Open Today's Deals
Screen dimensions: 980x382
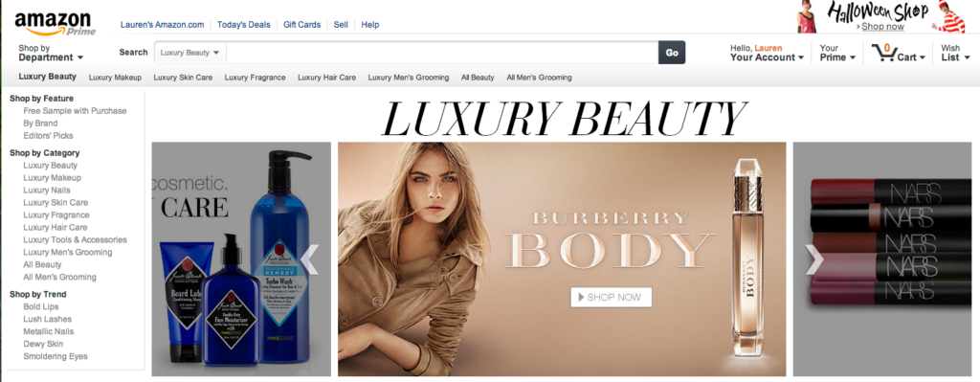pyautogui.click(x=244, y=25)
